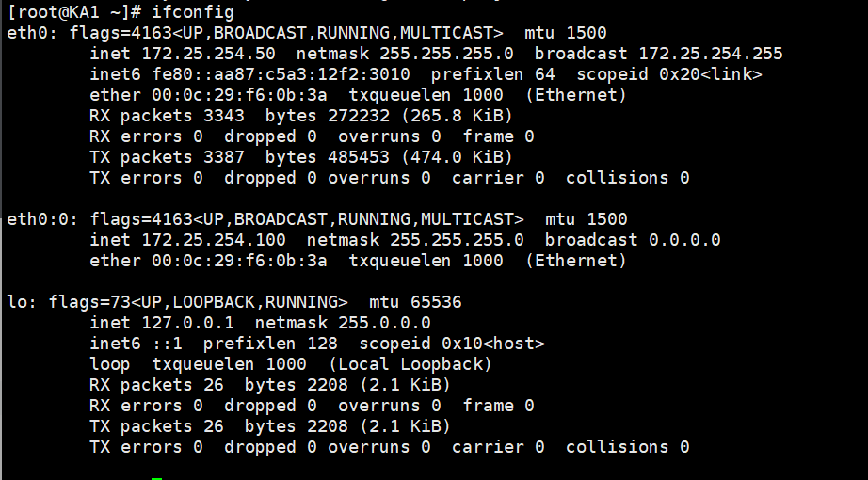Click loopback address '127.0.0.1'
The image size is (868, 480).
pos(187,323)
